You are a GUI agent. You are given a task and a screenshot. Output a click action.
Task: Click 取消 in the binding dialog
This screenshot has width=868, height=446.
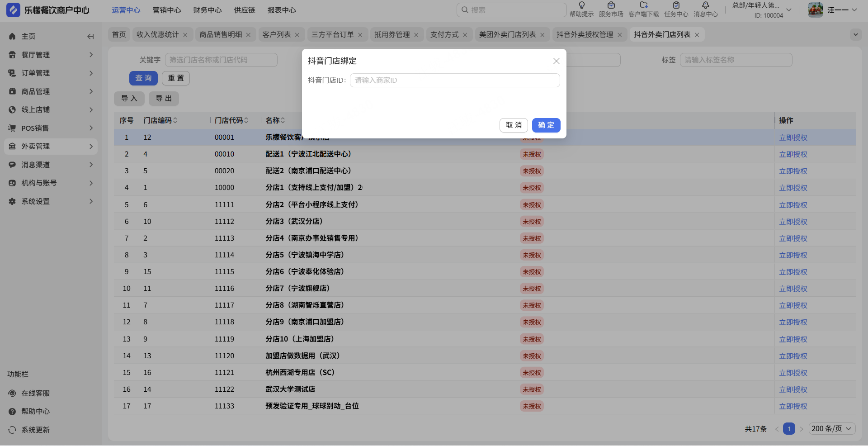pos(514,125)
